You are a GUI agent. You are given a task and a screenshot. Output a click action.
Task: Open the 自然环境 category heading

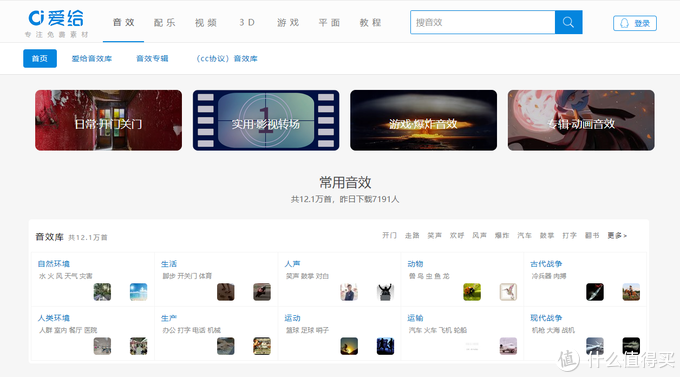54,264
